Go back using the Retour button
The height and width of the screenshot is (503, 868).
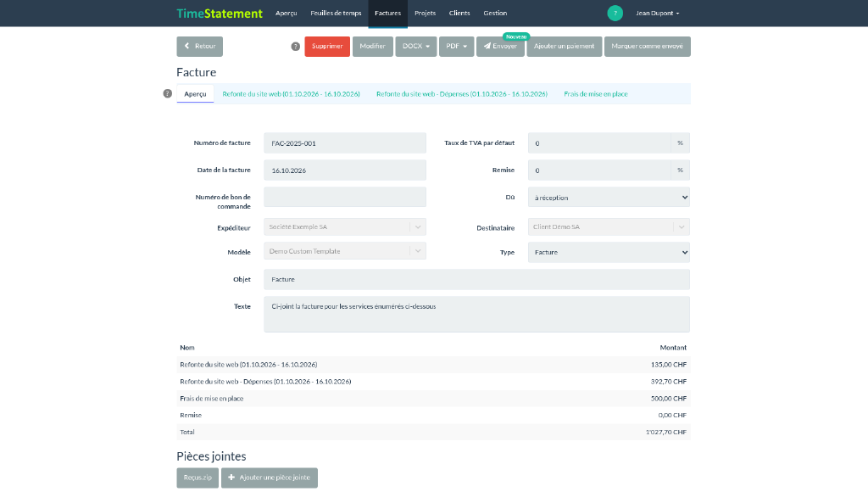click(x=200, y=47)
